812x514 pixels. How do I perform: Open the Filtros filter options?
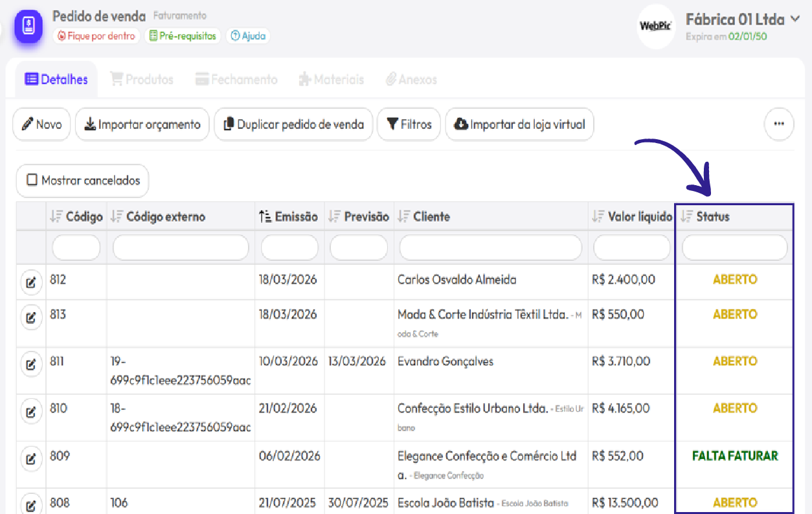click(x=409, y=124)
